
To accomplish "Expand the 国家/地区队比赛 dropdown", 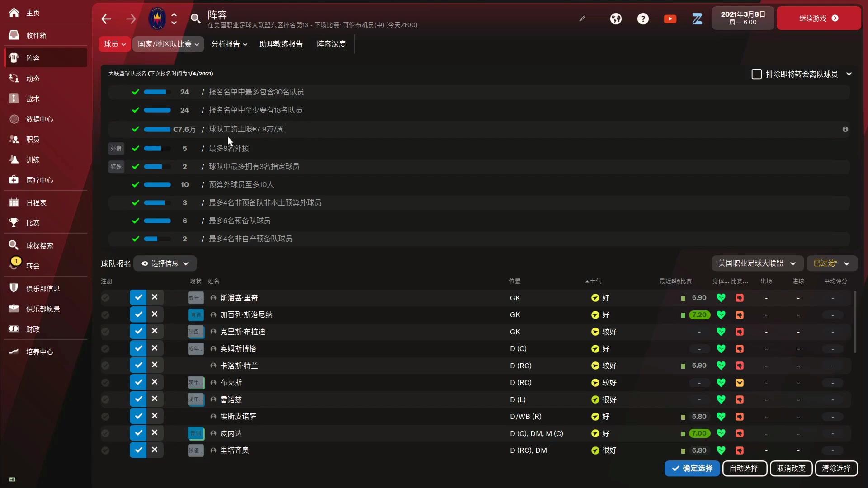I will pyautogui.click(x=168, y=44).
